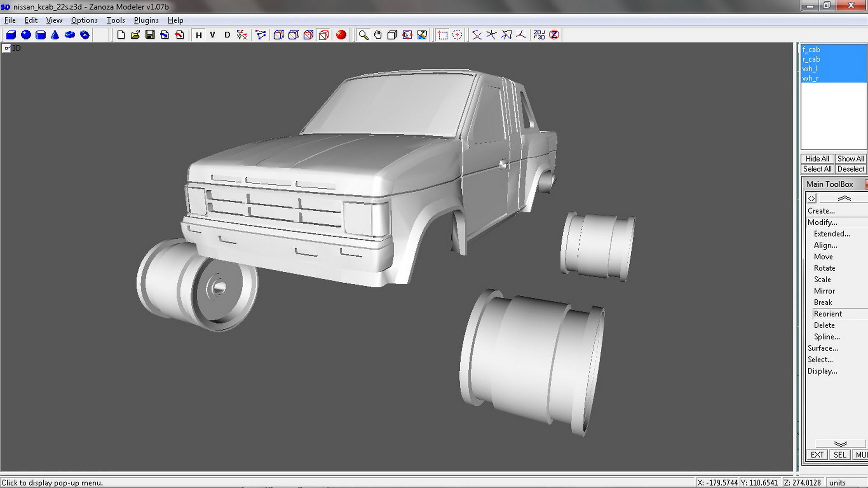Select third cube display mode icon
Image resolution: width=868 pixels, height=488 pixels.
click(308, 35)
